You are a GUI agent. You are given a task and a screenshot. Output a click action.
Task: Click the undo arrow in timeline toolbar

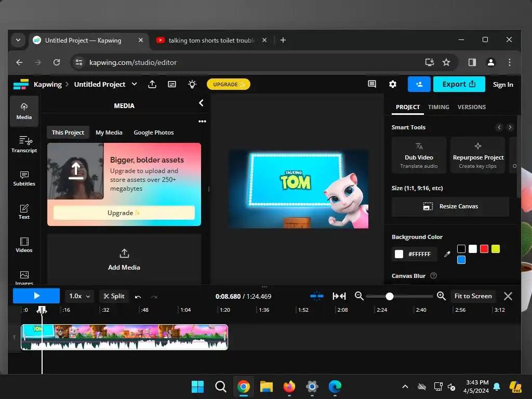pos(138,297)
